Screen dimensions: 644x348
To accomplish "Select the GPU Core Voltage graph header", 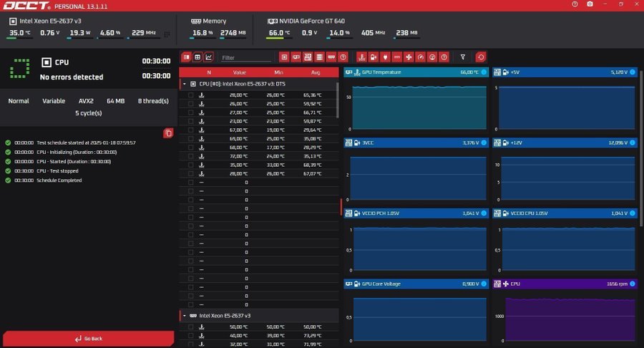I will 416,284.
